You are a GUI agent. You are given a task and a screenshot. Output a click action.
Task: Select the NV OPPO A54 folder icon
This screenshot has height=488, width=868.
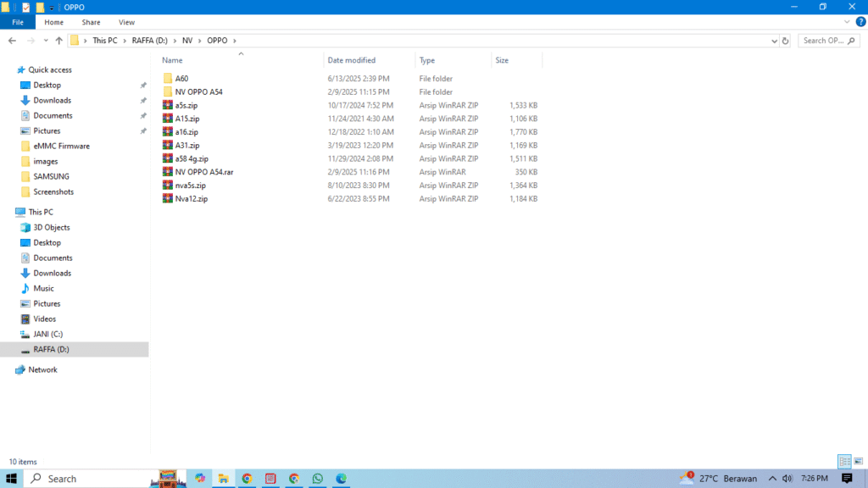pyautogui.click(x=168, y=91)
